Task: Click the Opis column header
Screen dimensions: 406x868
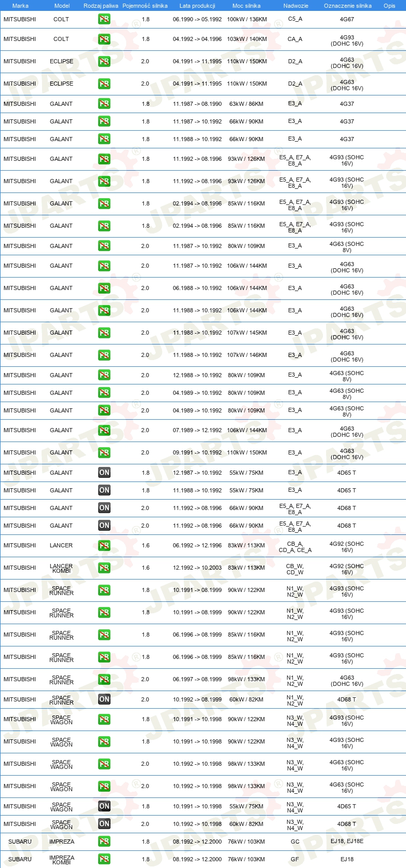Action: click(389, 6)
